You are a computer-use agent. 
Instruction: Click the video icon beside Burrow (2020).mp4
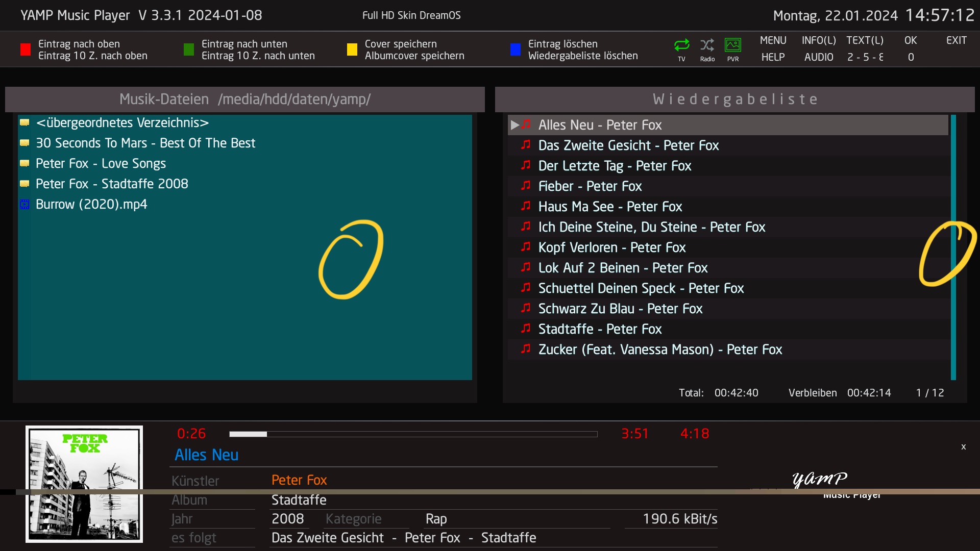click(x=24, y=205)
